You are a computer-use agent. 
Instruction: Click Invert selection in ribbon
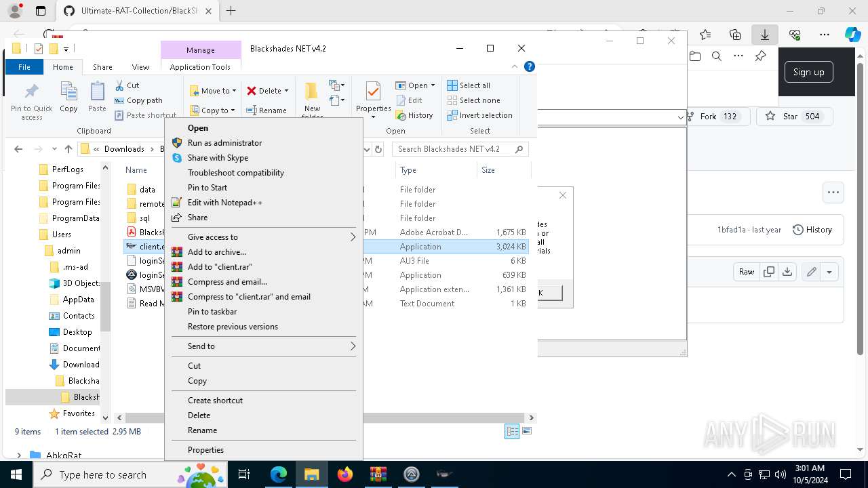tap(479, 115)
